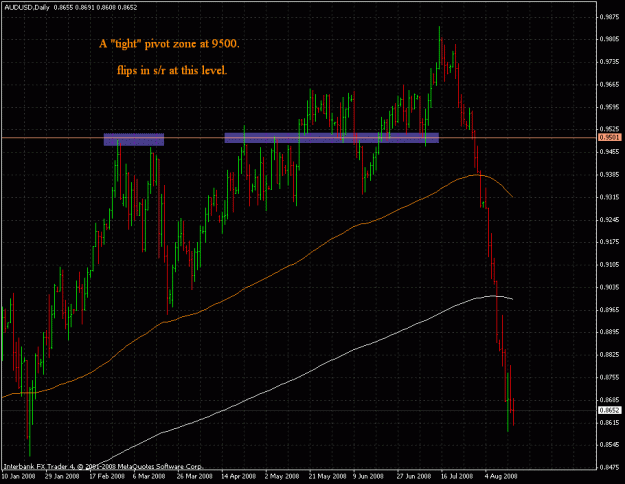
Task: Click the 0.9105 price axis label
Action: click(x=610, y=265)
